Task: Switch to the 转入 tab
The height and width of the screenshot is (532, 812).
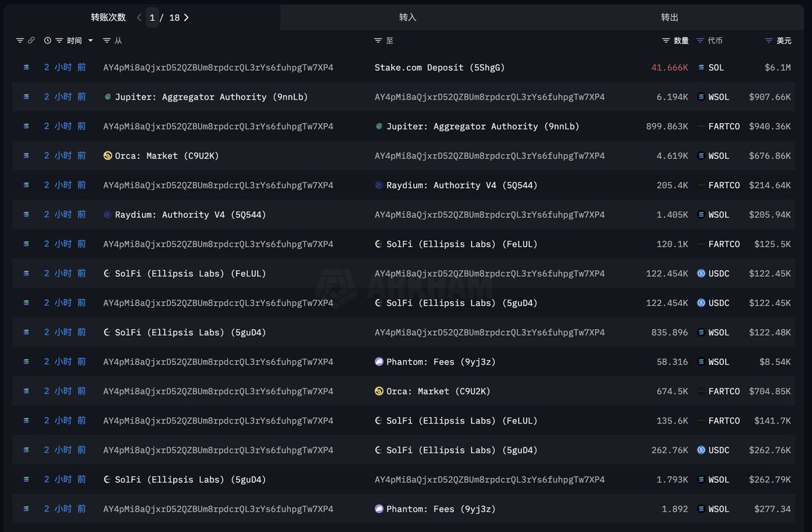Action: [407, 17]
